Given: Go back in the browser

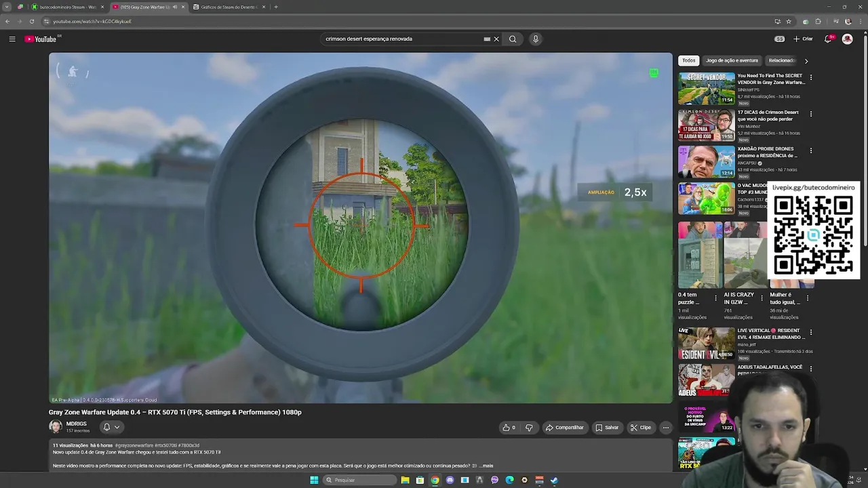Looking at the screenshot, I should click(7, 21).
